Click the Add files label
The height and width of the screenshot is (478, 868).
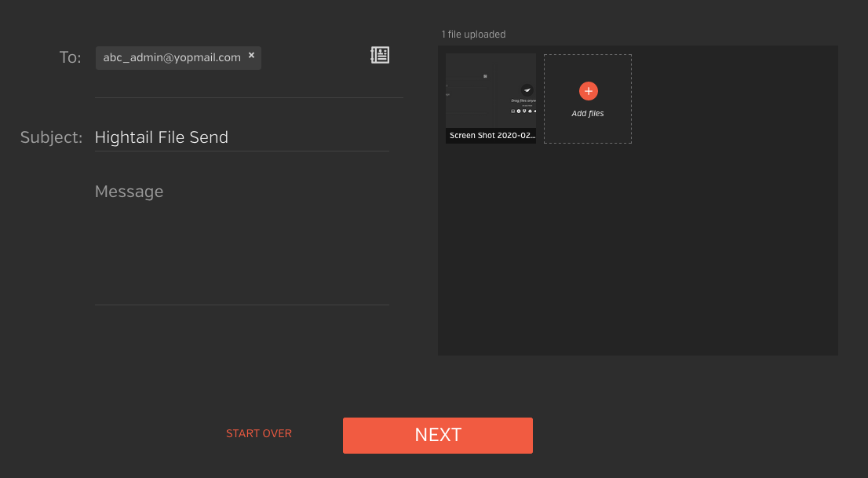point(587,114)
